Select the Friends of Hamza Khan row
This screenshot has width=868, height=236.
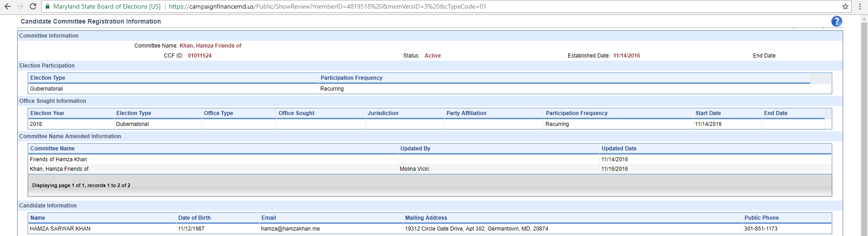point(430,159)
